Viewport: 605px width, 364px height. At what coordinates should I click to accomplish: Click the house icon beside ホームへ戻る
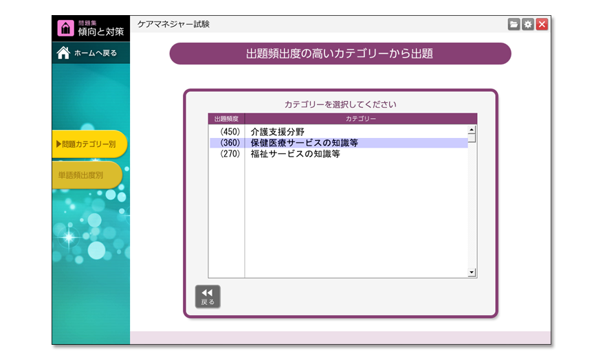tap(63, 53)
